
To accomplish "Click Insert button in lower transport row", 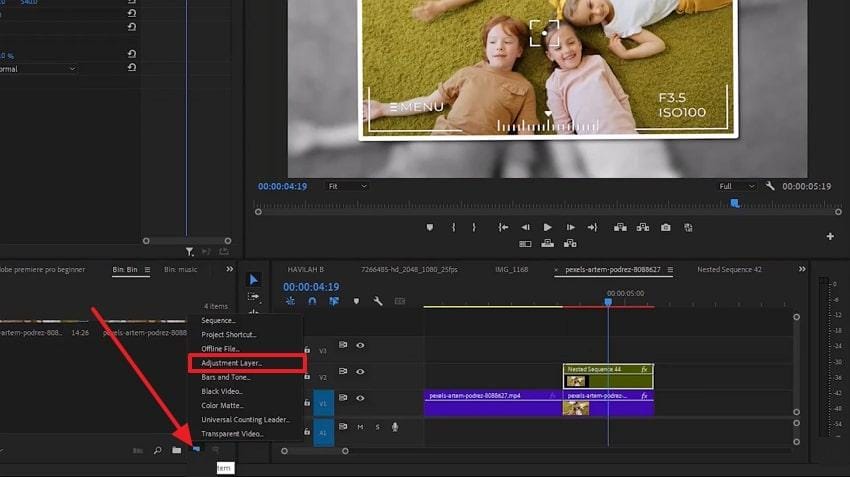I will pyautogui.click(x=548, y=244).
